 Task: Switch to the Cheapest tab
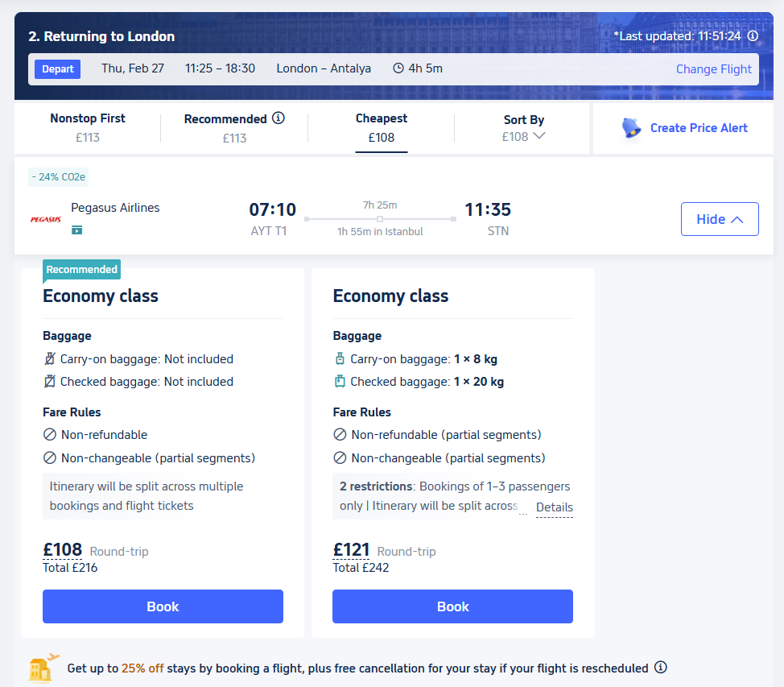pos(382,127)
